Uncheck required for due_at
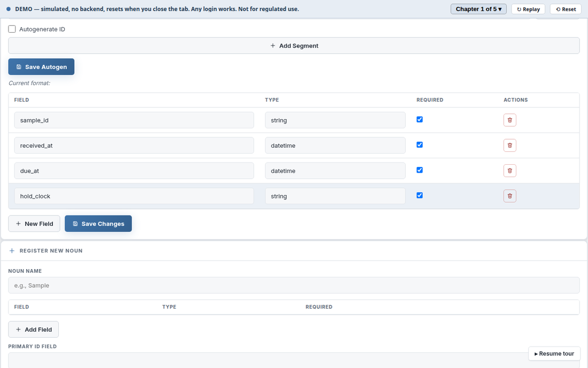The image size is (588, 368). [x=420, y=170]
